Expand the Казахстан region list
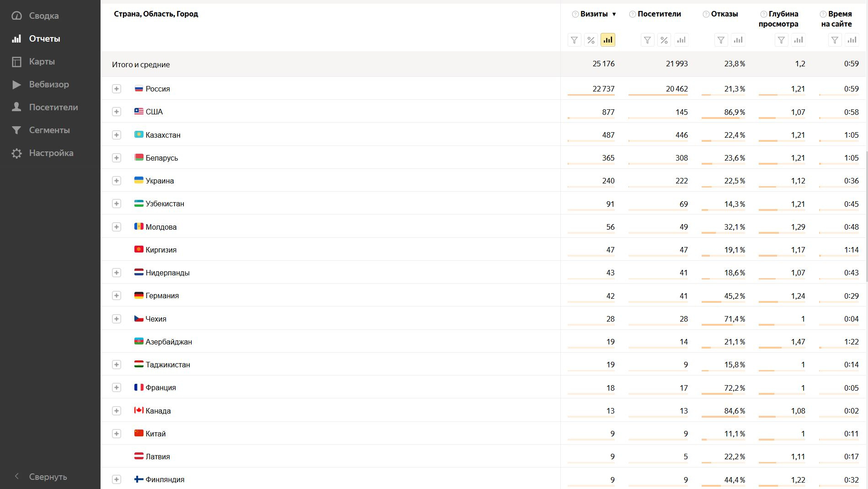 click(117, 135)
